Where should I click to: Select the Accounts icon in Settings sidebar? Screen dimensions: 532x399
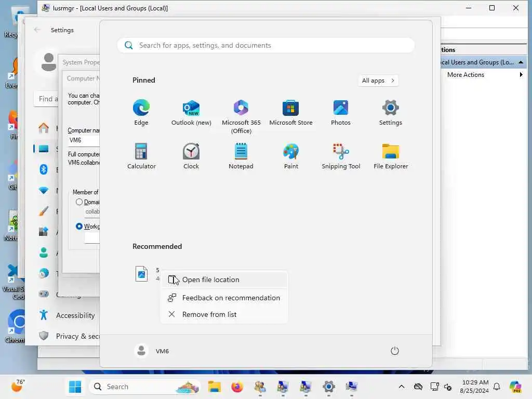tap(44, 253)
